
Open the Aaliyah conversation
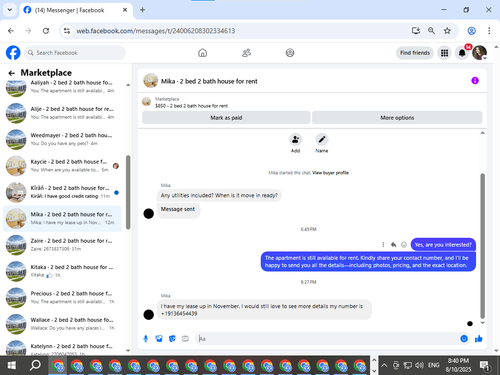[x=62, y=87]
